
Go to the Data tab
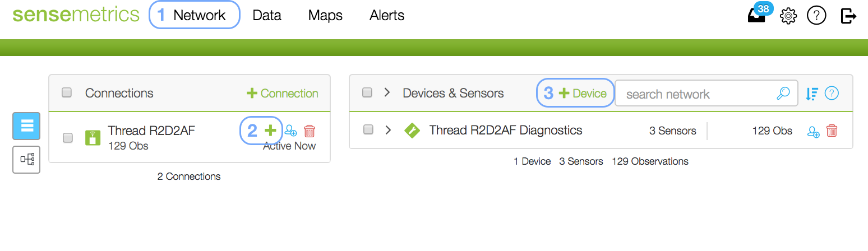[267, 15]
